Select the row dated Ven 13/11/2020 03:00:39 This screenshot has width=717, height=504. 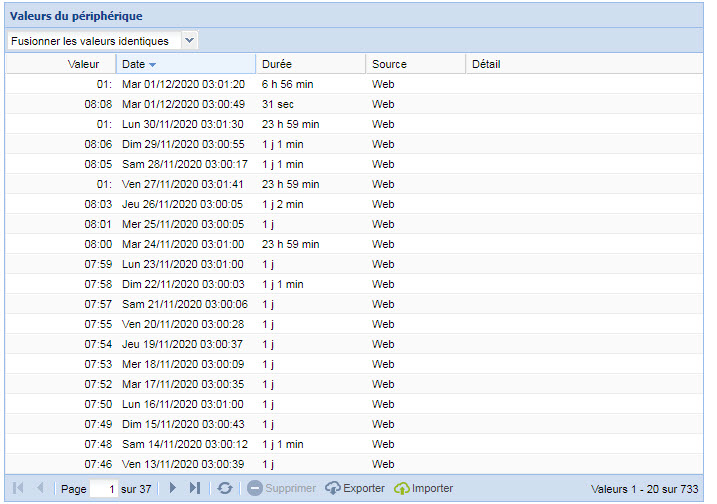point(183,464)
